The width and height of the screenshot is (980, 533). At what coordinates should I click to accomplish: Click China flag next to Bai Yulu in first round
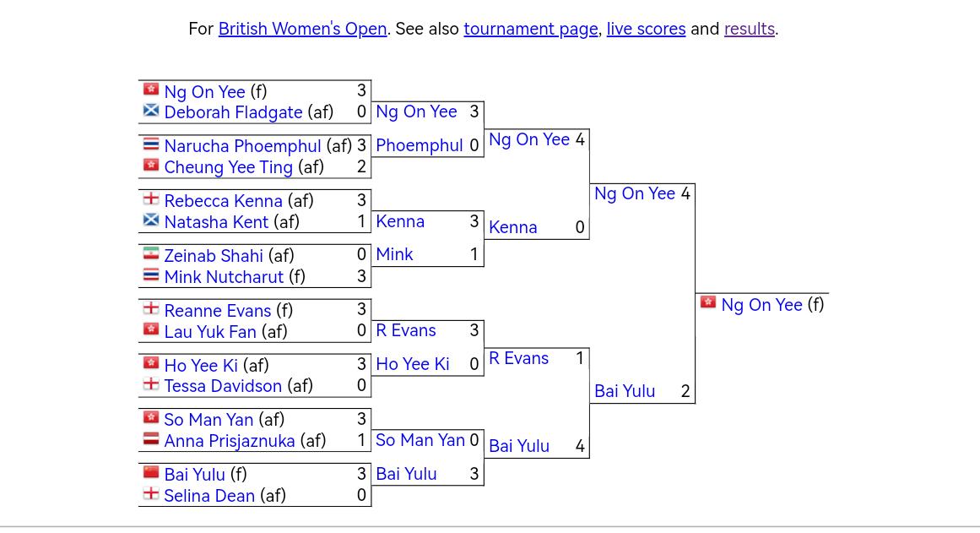[x=151, y=472]
